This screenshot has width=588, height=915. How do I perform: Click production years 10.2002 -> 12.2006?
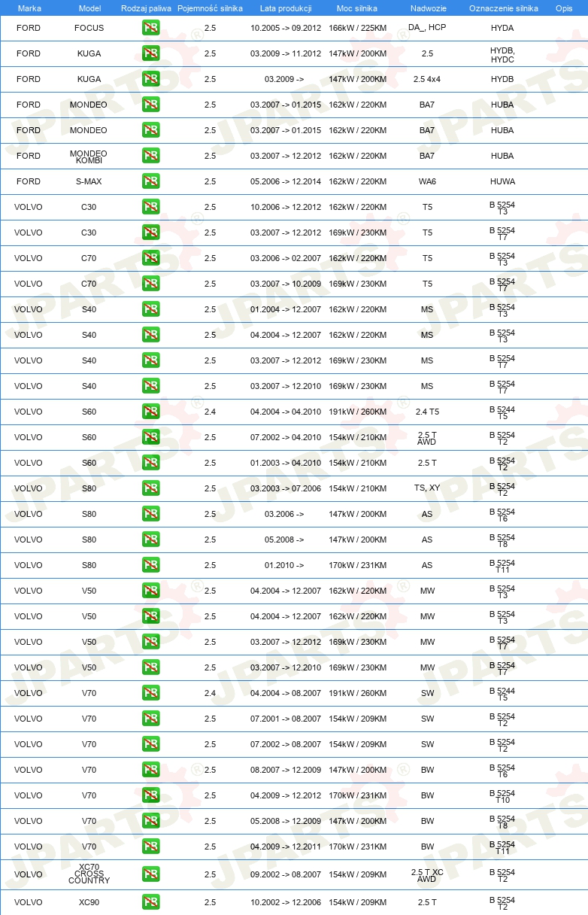pyautogui.click(x=286, y=902)
